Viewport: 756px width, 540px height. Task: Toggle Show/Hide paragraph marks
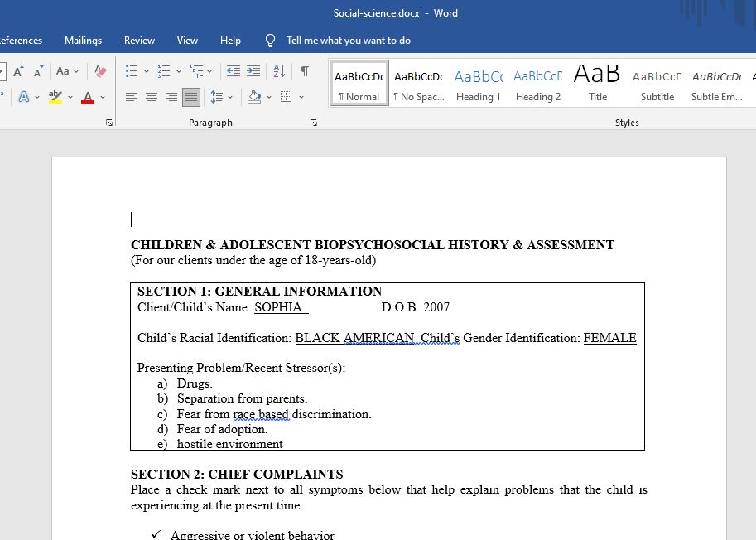(304, 71)
